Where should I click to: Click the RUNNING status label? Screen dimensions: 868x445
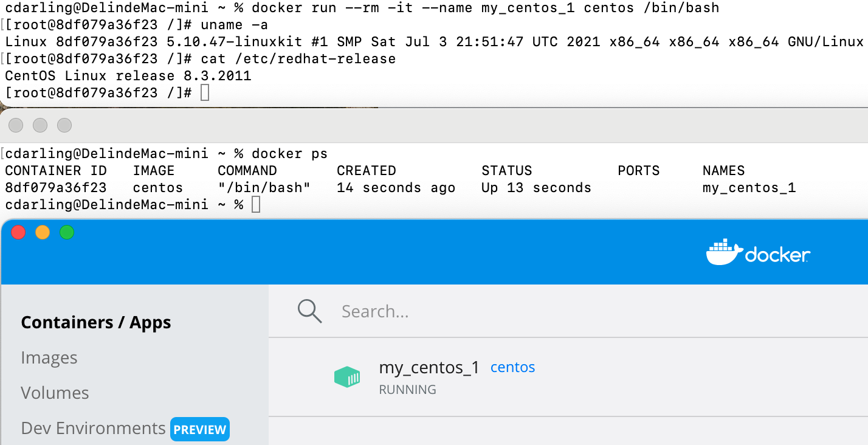click(407, 390)
